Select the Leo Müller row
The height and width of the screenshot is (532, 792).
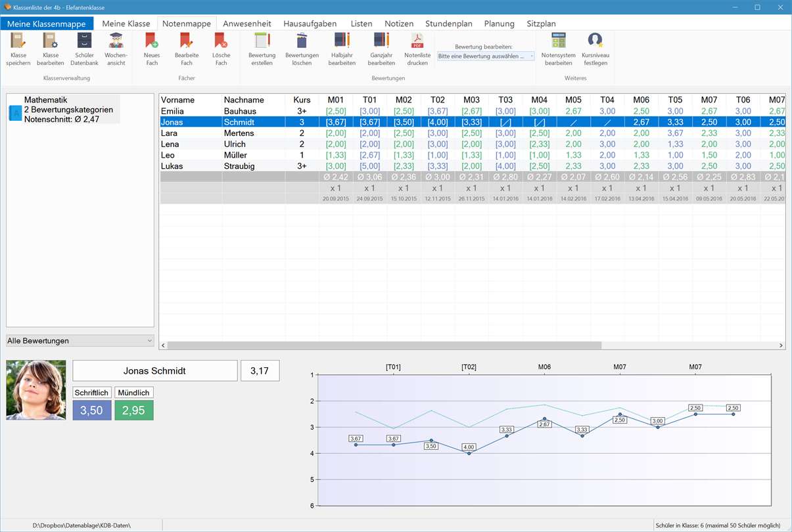click(x=472, y=155)
